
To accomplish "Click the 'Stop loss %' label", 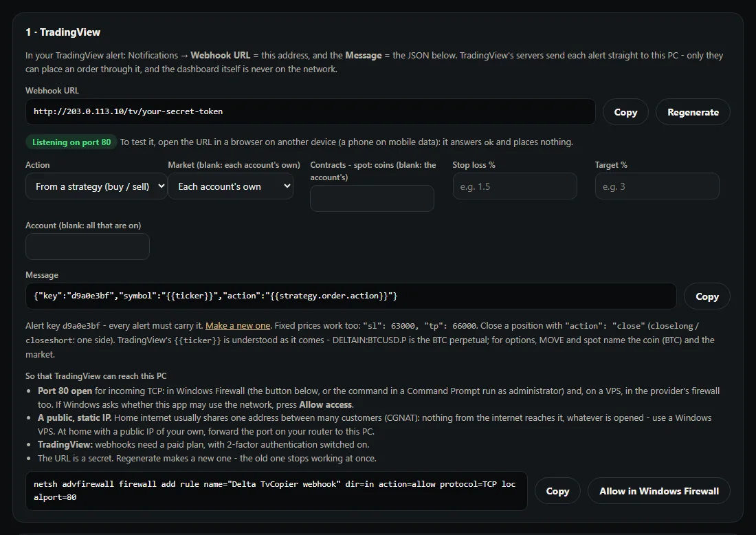I will [474, 165].
